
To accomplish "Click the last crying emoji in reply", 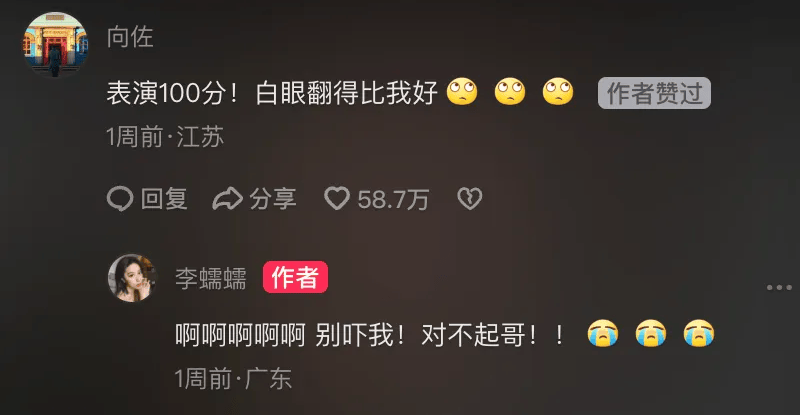I will [x=698, y=333].
